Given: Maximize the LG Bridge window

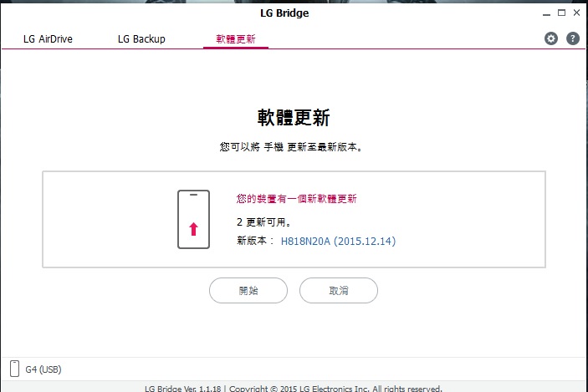Looking at the screenshot, I should tap(561, 13).
